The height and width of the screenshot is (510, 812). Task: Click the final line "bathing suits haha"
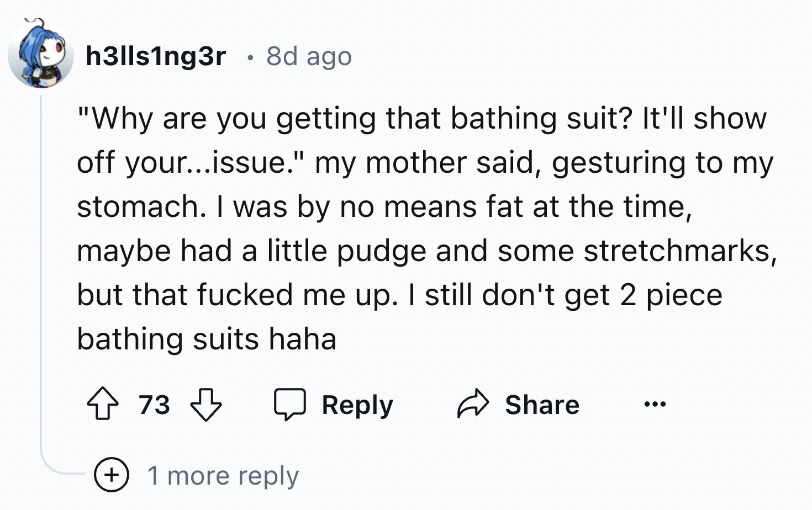[x=207, y=339]
